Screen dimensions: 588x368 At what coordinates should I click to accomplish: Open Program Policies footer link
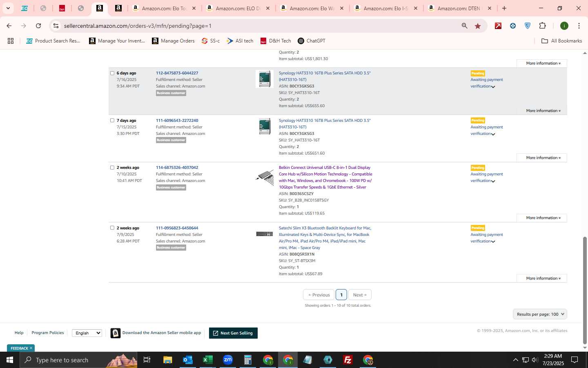pyautogui.click(x=48, y=333)
